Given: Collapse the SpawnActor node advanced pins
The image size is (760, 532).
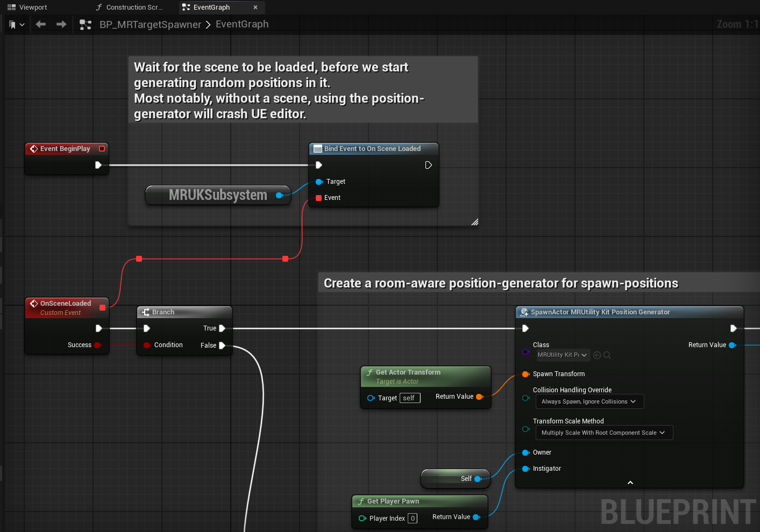Looking at the screenshot, I should 630,483.
